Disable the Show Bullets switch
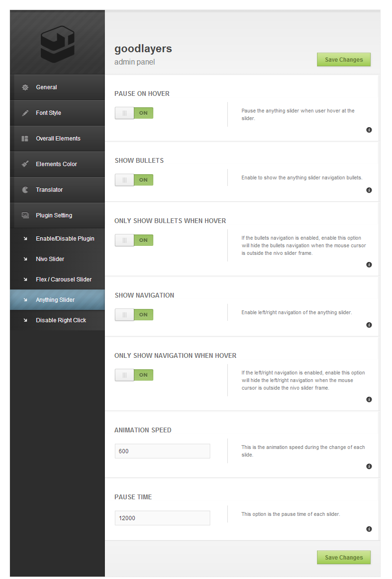Image resolution: width=392 pixels, height=579 pixels. pyautogui.click(x=134, y=180)
